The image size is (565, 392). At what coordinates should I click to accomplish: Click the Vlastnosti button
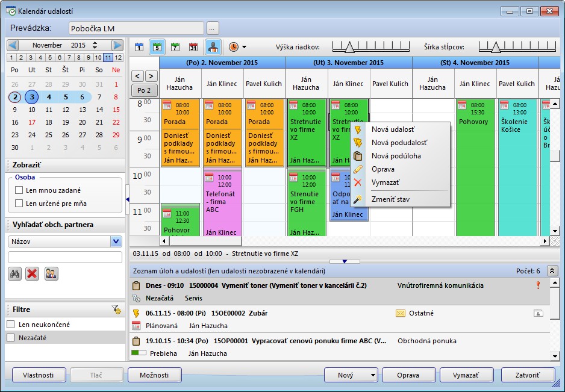point(39,375)
